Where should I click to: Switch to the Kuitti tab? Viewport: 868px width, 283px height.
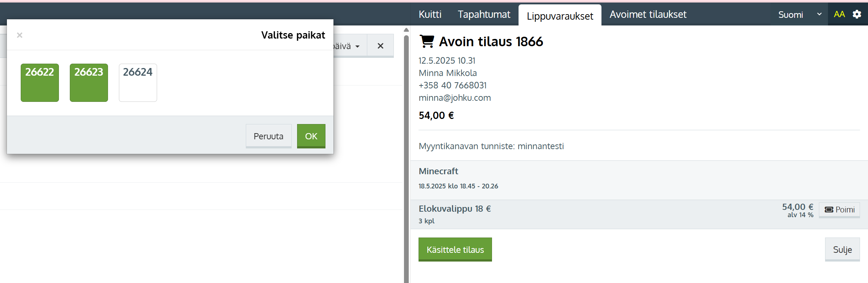(x=430, y=15)
